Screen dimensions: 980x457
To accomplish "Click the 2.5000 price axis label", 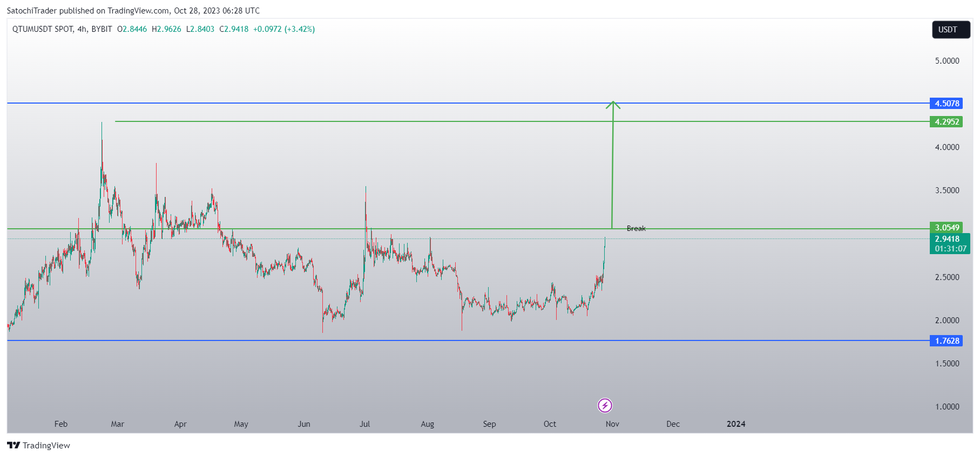I will pos(947,277).
